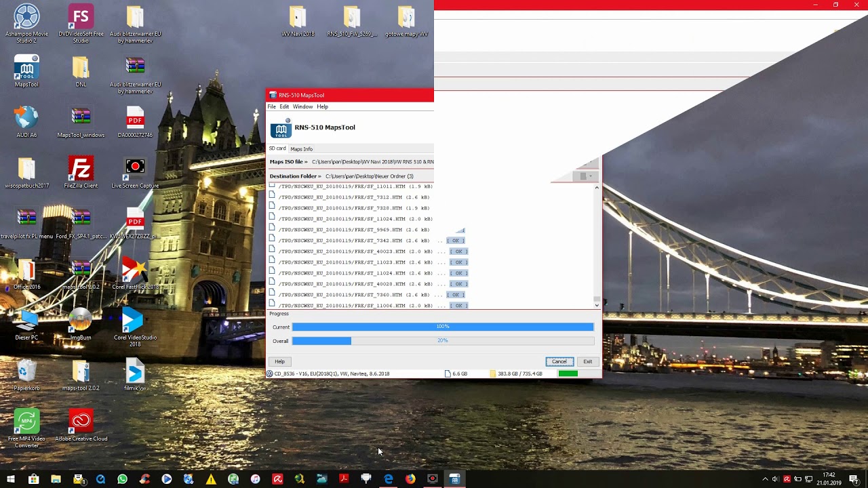Open the Edit menu in MapsTool
868x488 pixels.
284,106
